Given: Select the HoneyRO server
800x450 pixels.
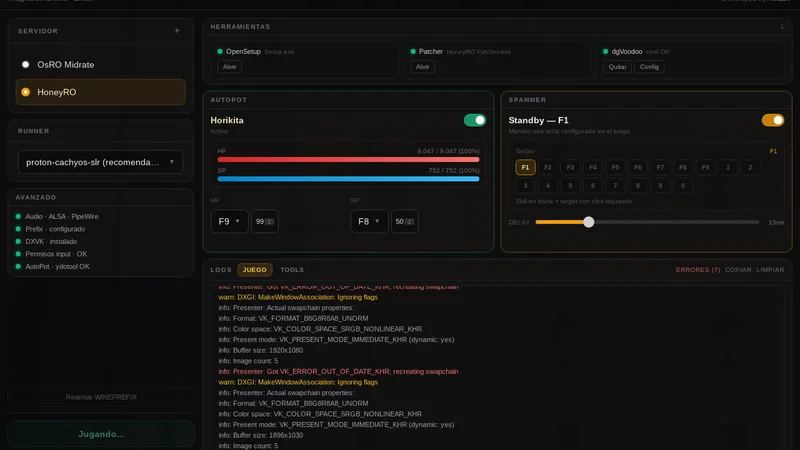Looking at the screenshot, I should tap(101, 92).
